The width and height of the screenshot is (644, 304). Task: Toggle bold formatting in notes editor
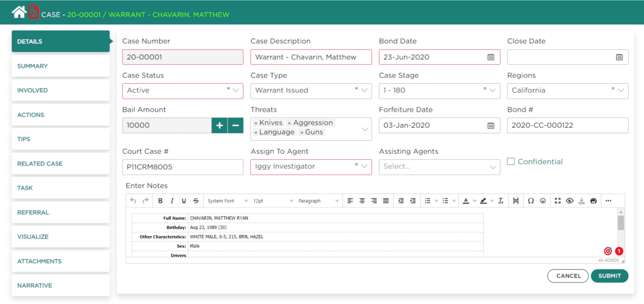click(160, 201)
